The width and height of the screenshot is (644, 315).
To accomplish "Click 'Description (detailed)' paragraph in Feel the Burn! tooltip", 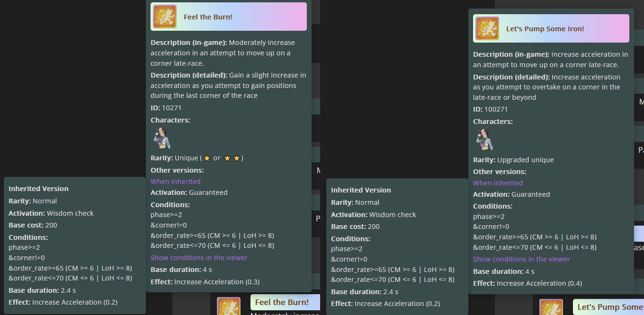I will tap(228, 85).
